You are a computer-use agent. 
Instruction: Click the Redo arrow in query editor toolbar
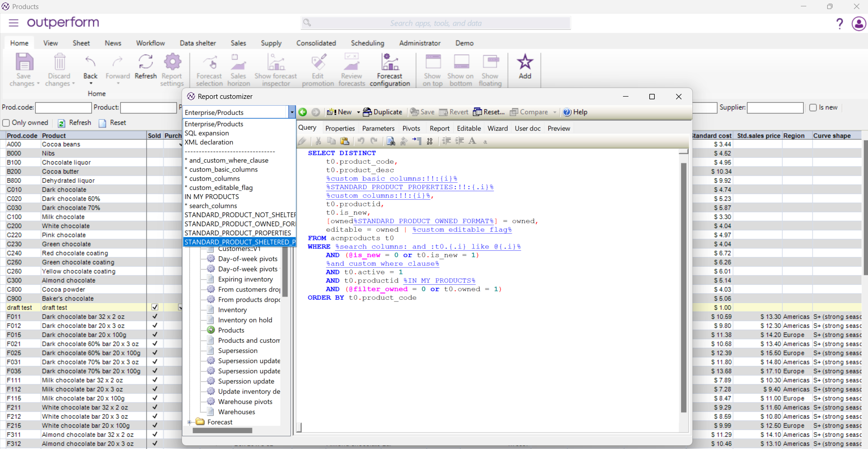click(x=374, y=141)
